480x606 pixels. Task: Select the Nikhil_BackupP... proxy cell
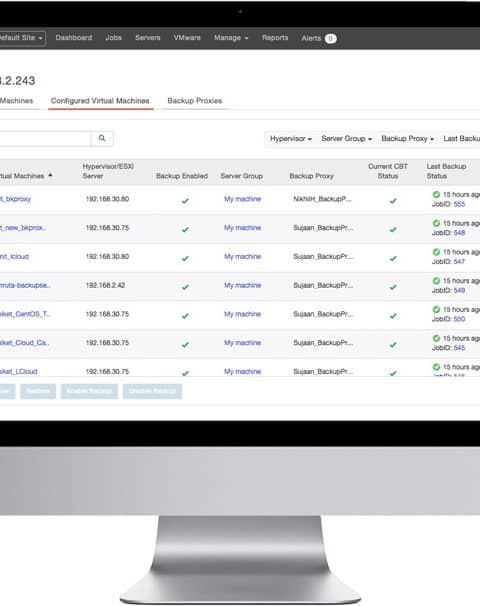click(322, 199)
